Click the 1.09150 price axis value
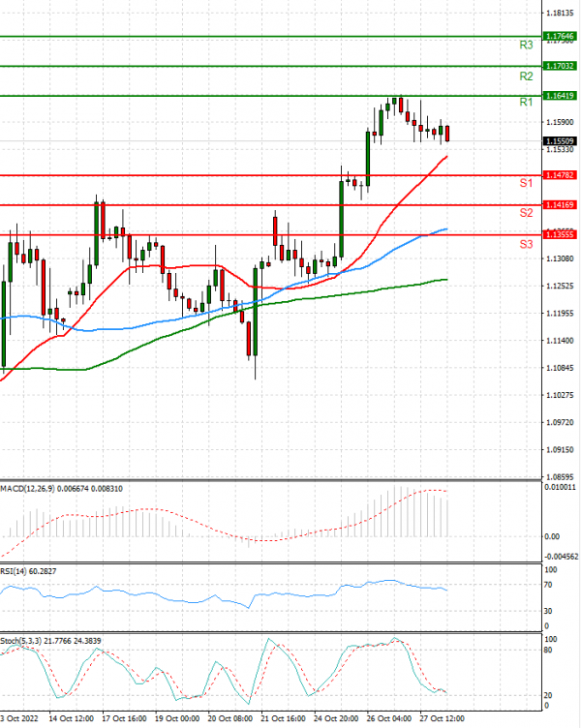 [560, 450]
